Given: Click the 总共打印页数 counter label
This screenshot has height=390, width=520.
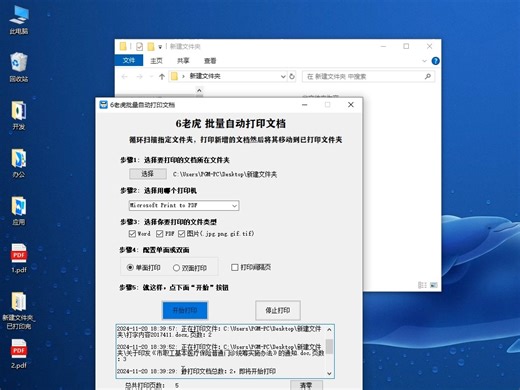Looking at the screenshot, I should tap(145, 386).
